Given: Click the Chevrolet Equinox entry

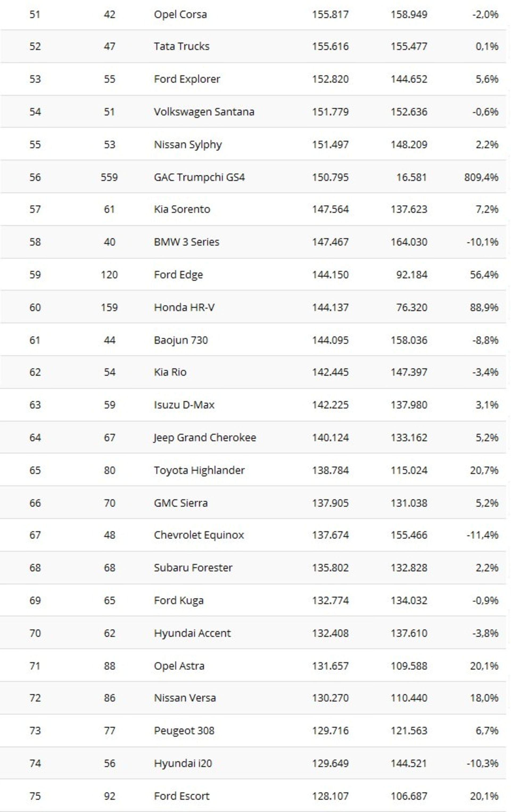Looking at the screenshot, I should pyautogui.click(x=199, y=535).
